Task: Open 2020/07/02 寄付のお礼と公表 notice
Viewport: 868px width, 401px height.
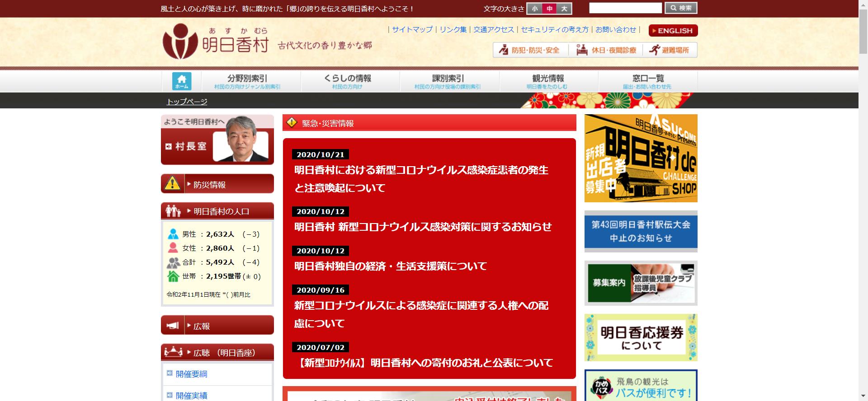Action: pos(424,363)
